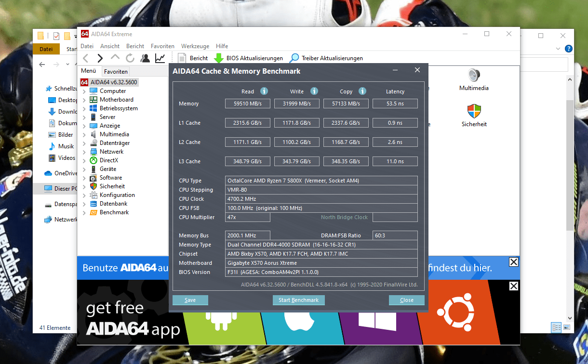Image resolution: width=588 pixels, height=364 pixels.
Task: Click the Memory Latency value 53.5 ns
Action: coord(395,104)
